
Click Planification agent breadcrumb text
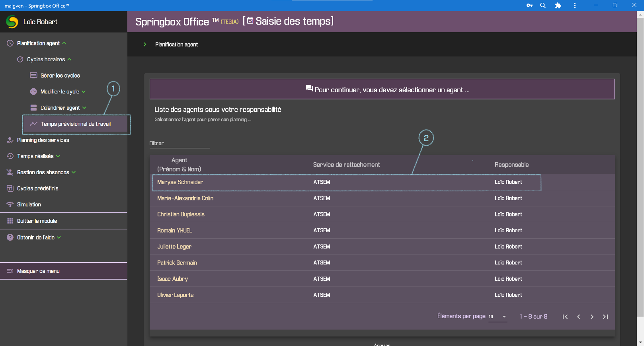[176, 45]
